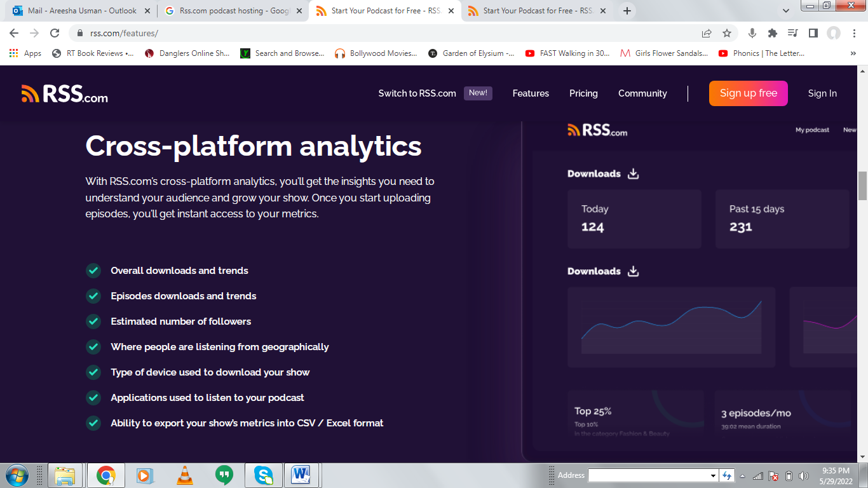Image resolution: width=868 pixels, height=488 pixels.
Task: Click the RSS.com logo in the site header
Action: [65, 93]
